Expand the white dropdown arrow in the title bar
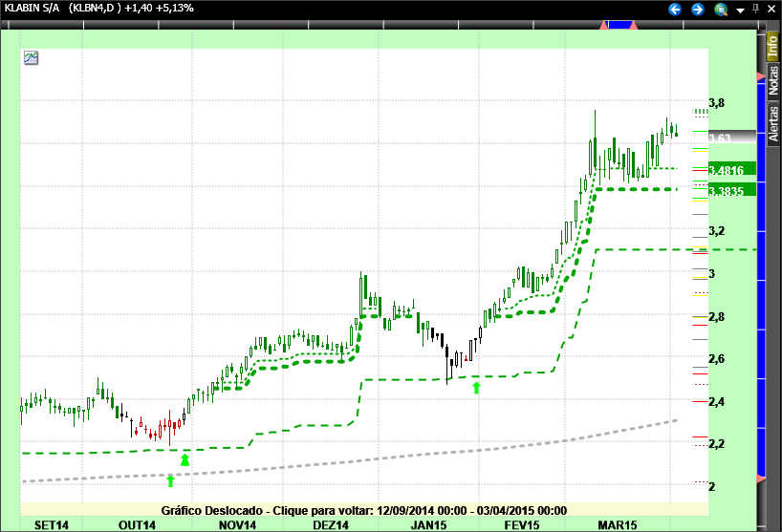 click(739, 10)
